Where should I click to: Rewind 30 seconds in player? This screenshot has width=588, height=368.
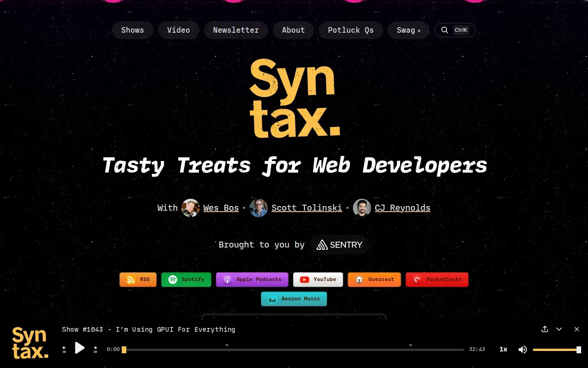tap(64, 350)
